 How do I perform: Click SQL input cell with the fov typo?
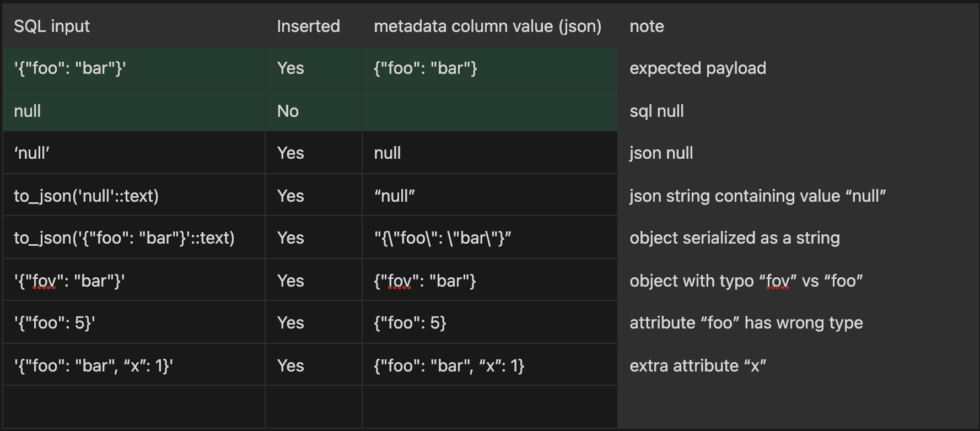[x=69, y=281]
